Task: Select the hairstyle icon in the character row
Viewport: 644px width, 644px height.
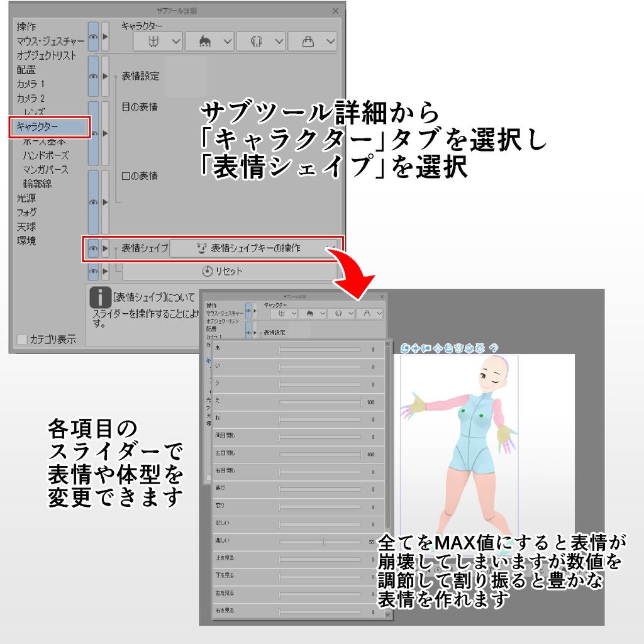Action: click(x=206, y=42)
